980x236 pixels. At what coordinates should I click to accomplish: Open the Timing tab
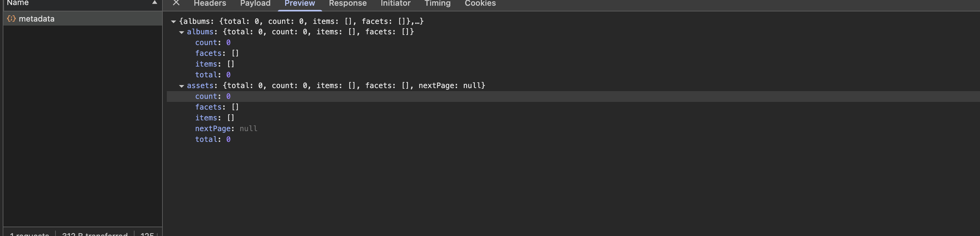tap(438, 3)
